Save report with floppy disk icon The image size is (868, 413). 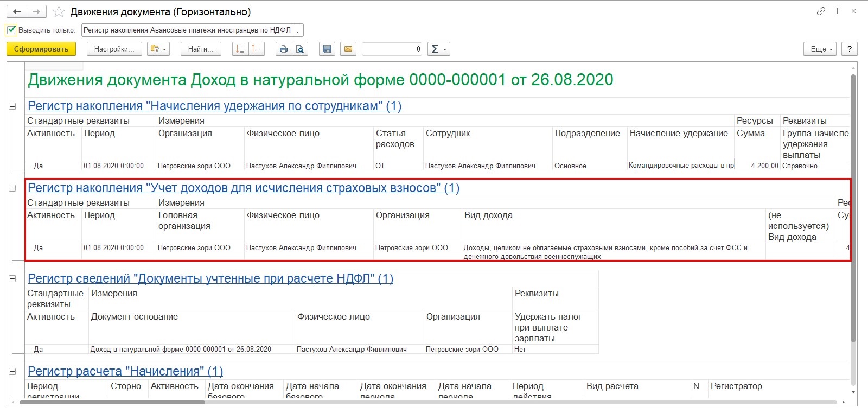coord(327,49)
